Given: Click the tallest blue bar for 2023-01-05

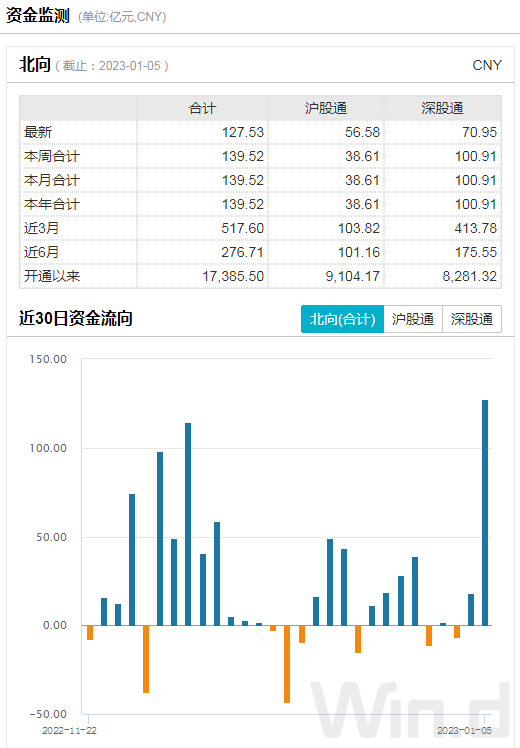Looking at the screenshot, I should coord(485,513).
